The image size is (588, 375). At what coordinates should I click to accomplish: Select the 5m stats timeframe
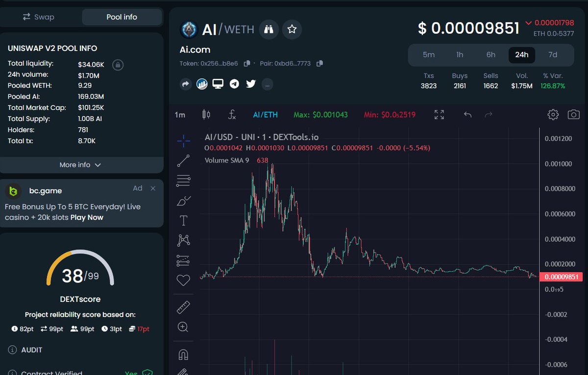[x=429, y=55]
